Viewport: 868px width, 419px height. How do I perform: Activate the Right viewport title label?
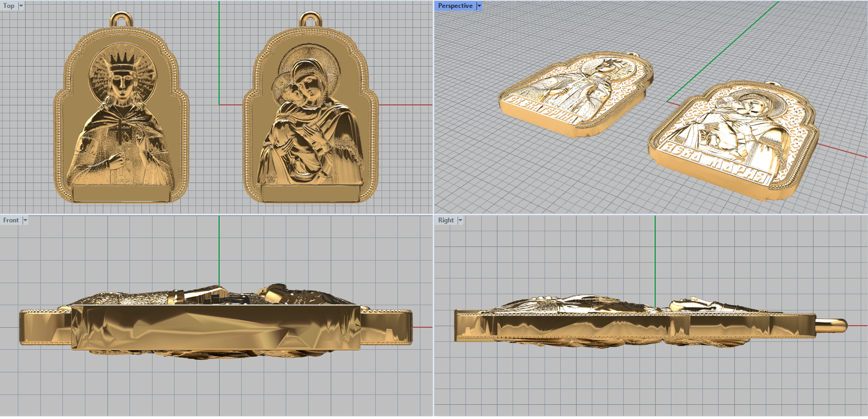[446, 220]
